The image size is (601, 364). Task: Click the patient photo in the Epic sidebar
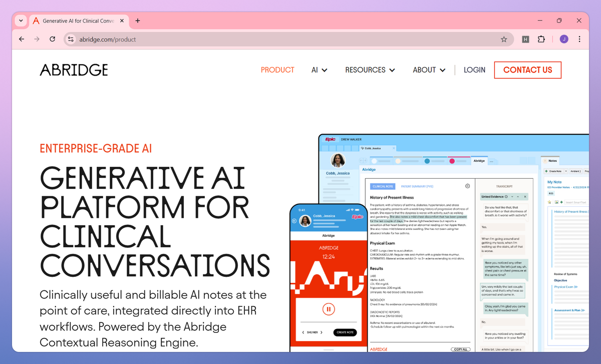(x=338, y=161)
